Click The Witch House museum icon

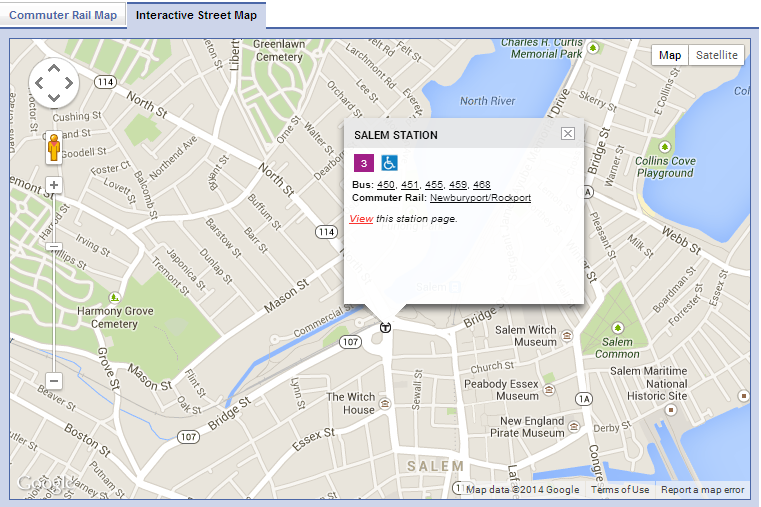[385, 404]
